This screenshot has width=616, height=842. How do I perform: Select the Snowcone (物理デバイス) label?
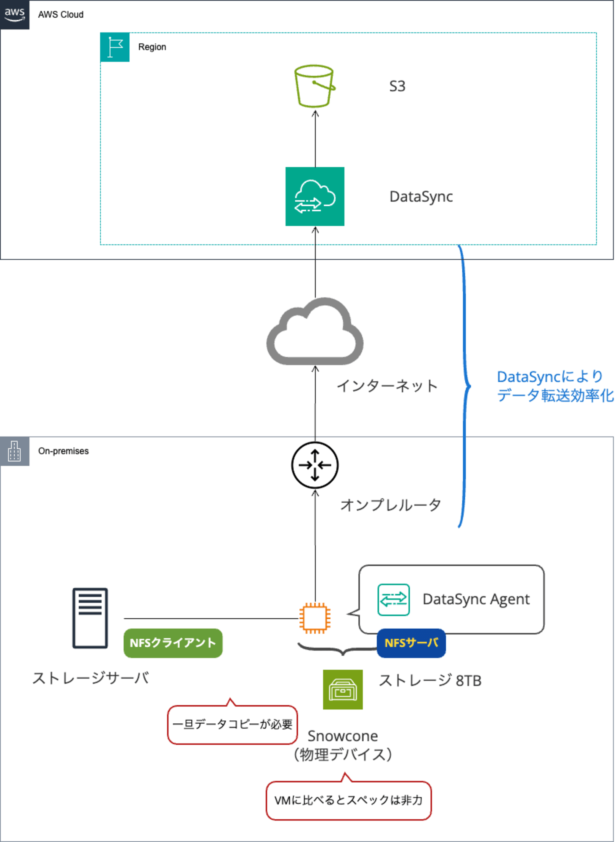(x=343, y=745)
